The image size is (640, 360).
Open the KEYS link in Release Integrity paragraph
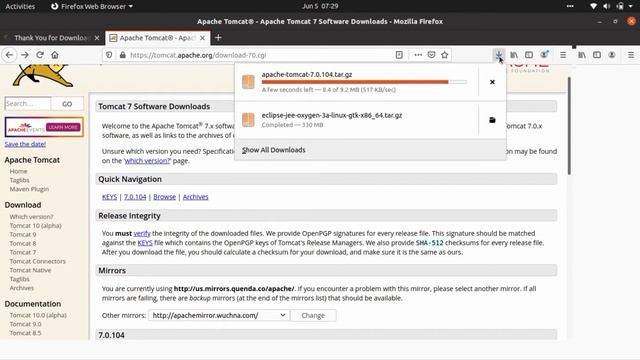coord(145,243)
